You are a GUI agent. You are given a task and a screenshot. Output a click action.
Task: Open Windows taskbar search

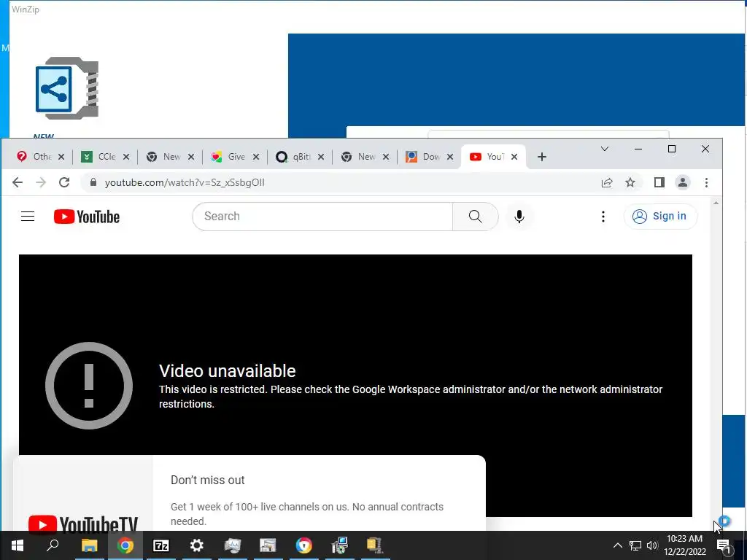coord(53,545)
